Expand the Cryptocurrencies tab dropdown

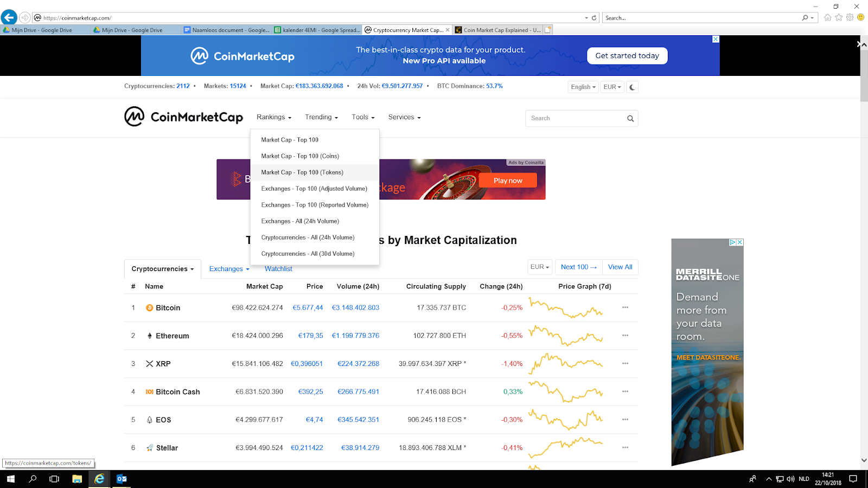[x=163, y=269]
